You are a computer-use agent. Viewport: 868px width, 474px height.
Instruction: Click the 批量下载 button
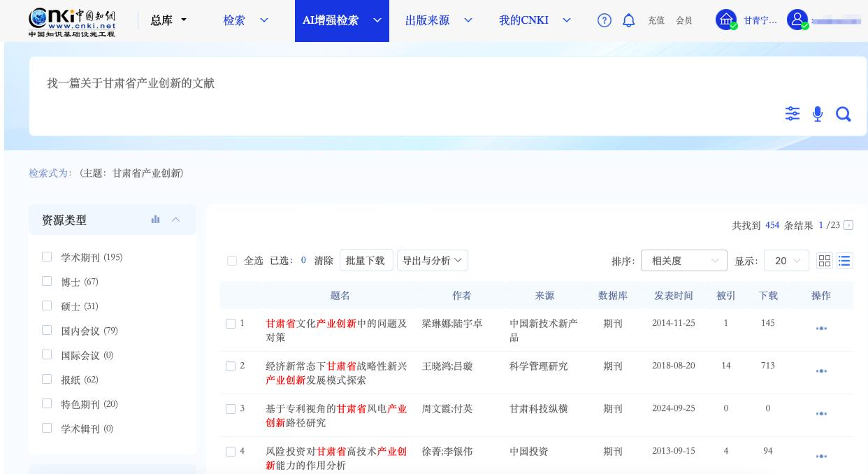(366, 260)
